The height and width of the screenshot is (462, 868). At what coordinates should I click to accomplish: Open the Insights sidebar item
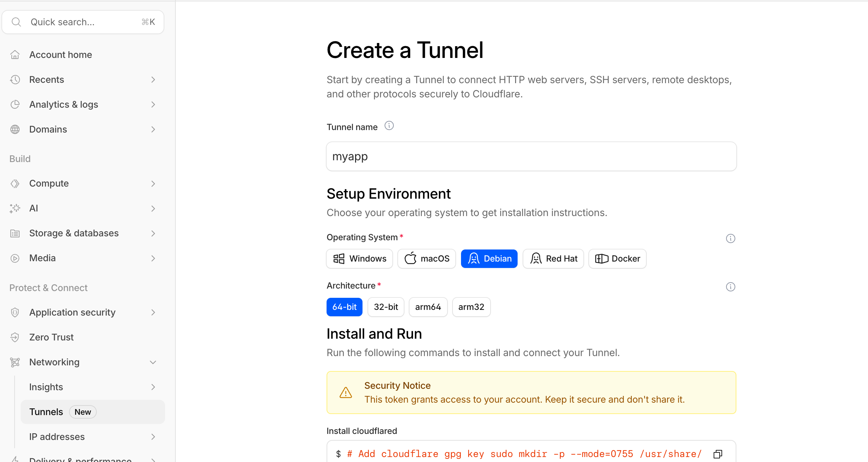click(92, 387)
